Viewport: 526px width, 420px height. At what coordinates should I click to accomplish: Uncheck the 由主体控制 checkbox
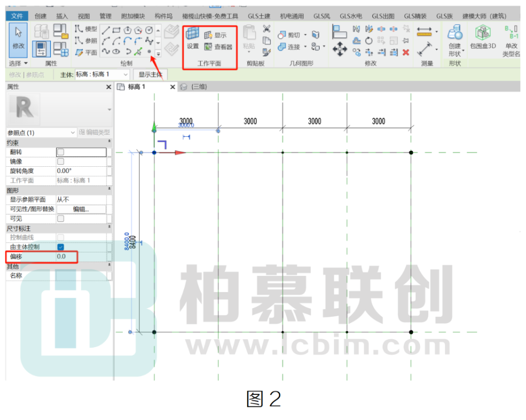point(61,246)
